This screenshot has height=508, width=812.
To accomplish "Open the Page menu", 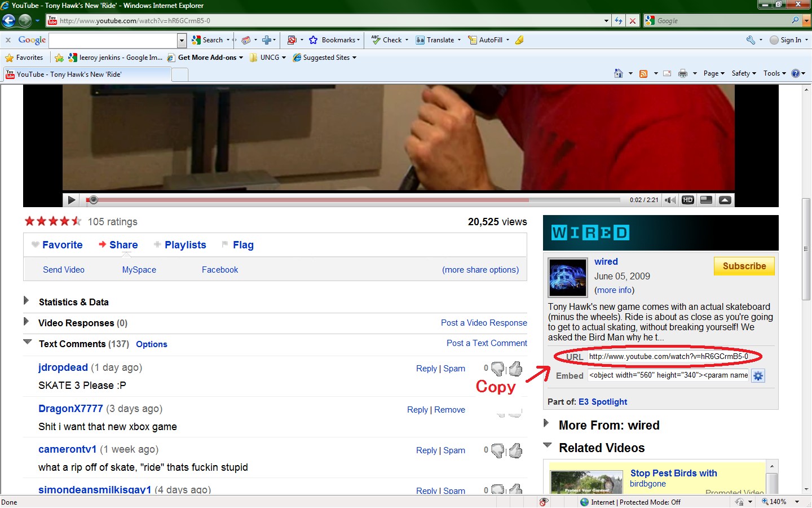I will click(x=714, y=73).
